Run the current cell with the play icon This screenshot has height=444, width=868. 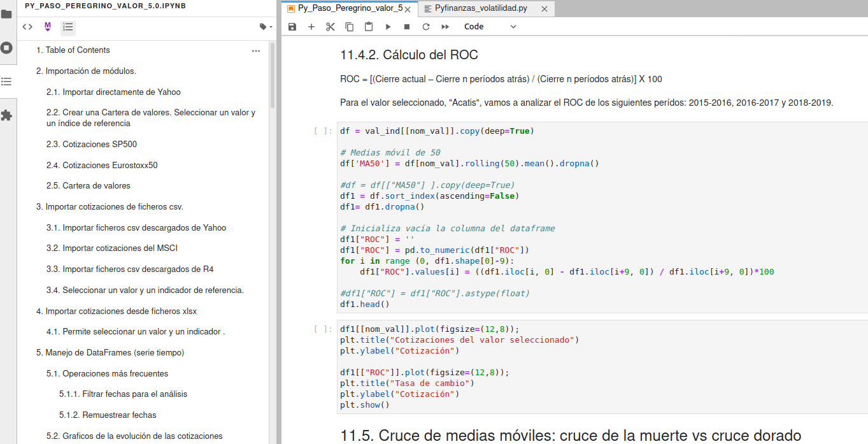(x=388, y=26)
